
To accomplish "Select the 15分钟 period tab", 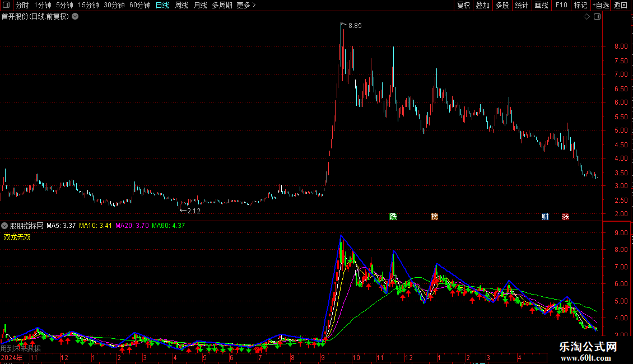I will (89, 5).
